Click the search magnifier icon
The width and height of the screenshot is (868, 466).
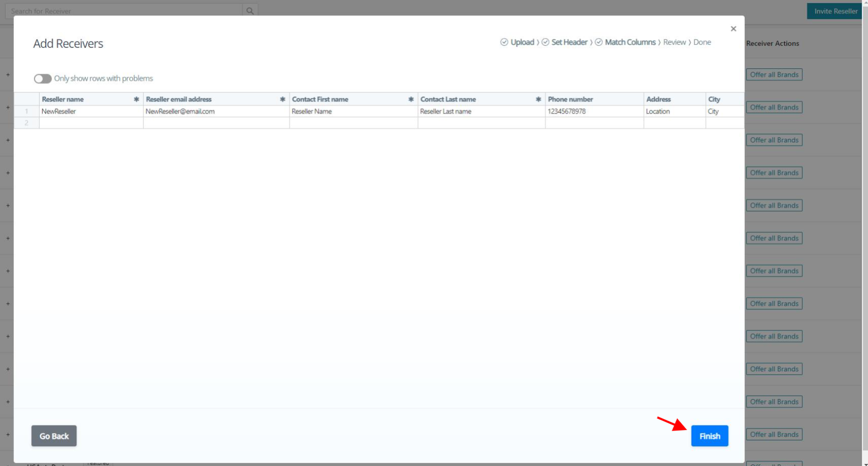[x=250, y=11]
